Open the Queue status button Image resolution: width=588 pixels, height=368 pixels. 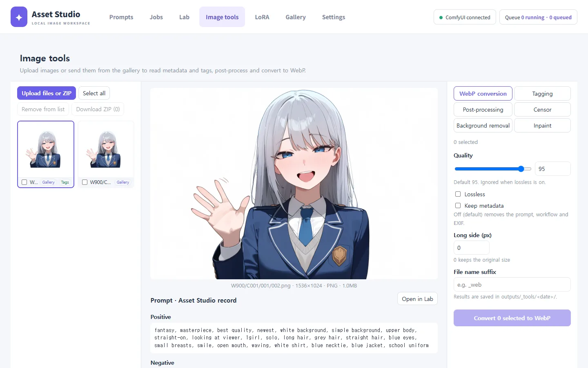point(538,17)
